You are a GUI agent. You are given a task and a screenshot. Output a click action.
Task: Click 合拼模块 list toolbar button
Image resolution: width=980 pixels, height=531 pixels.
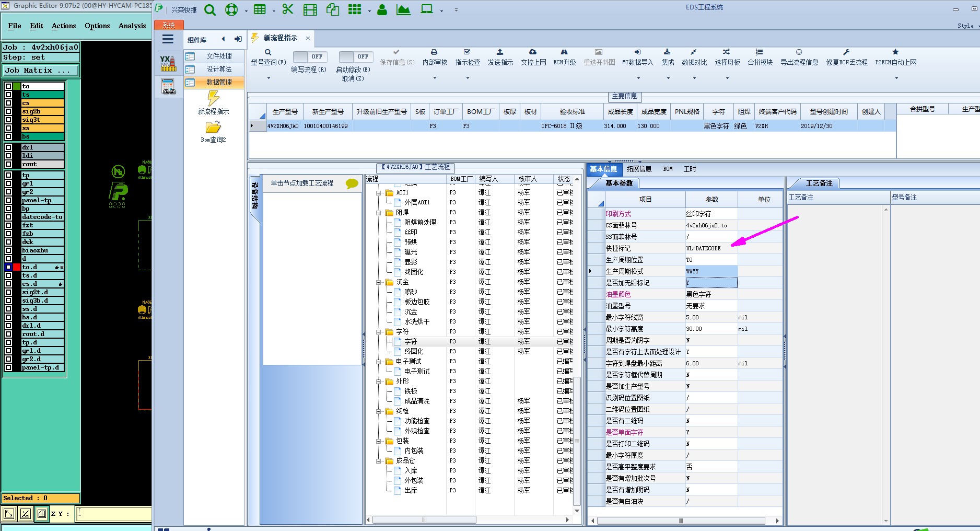760,57
